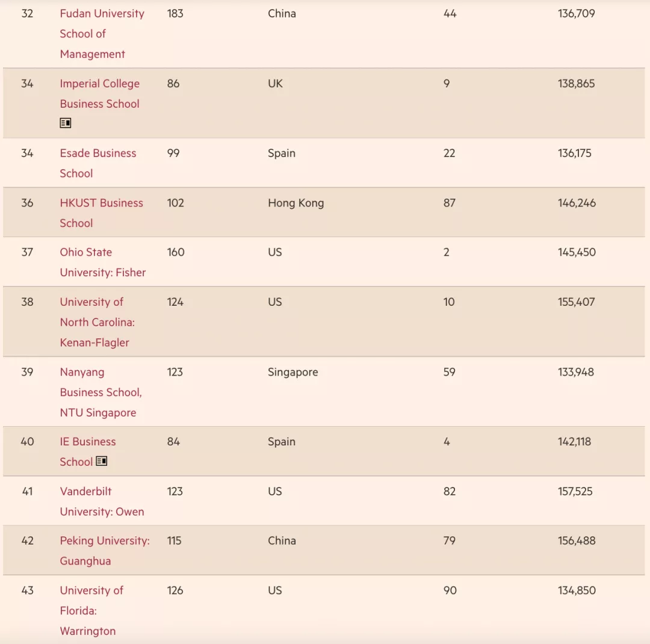Click rank number 43 in the table
650x644 pixels.
point(27,590)
